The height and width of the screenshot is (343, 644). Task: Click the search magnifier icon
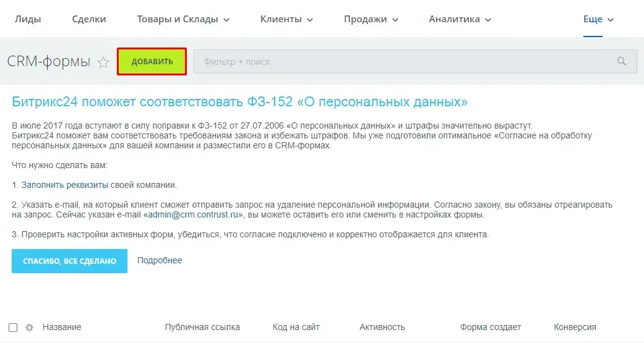pyautogui.click(x=621, y=62)
